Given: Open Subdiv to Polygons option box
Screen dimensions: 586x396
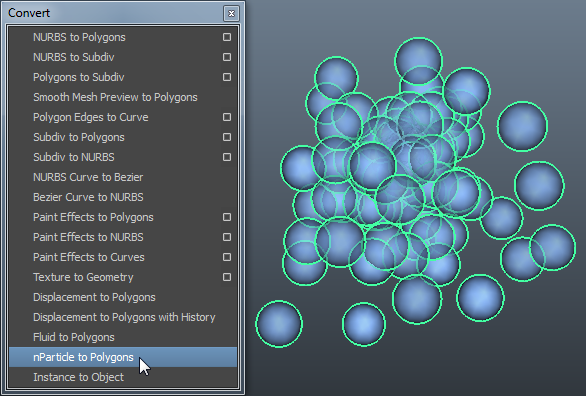Looking at the screenshot, I should [226, 137].
